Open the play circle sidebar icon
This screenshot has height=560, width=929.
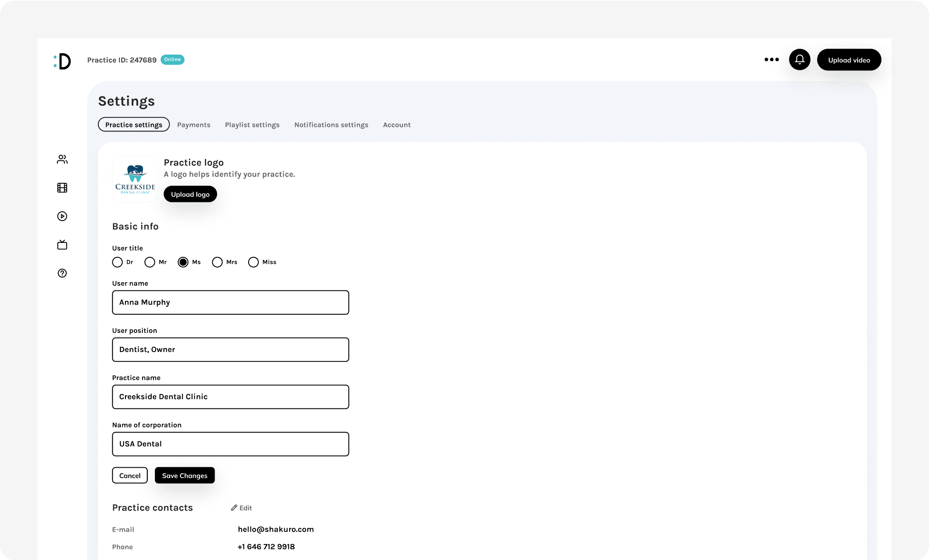click(x=62, y=216)
